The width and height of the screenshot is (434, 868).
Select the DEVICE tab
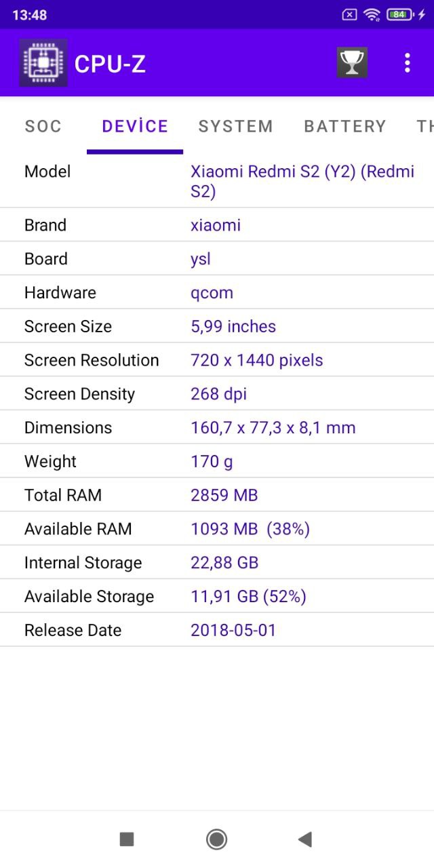click(x=135, y=126)
